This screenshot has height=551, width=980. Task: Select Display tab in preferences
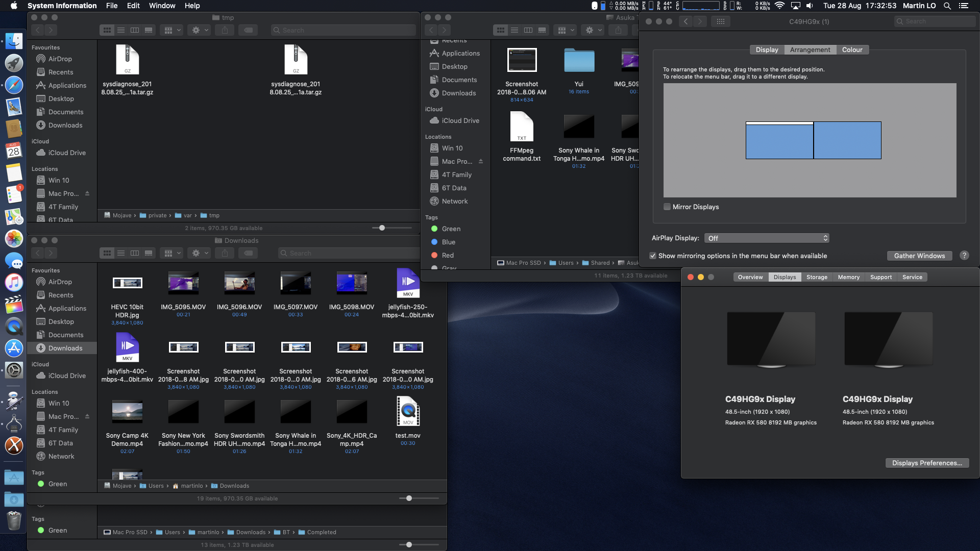click(x=767, y=49)
